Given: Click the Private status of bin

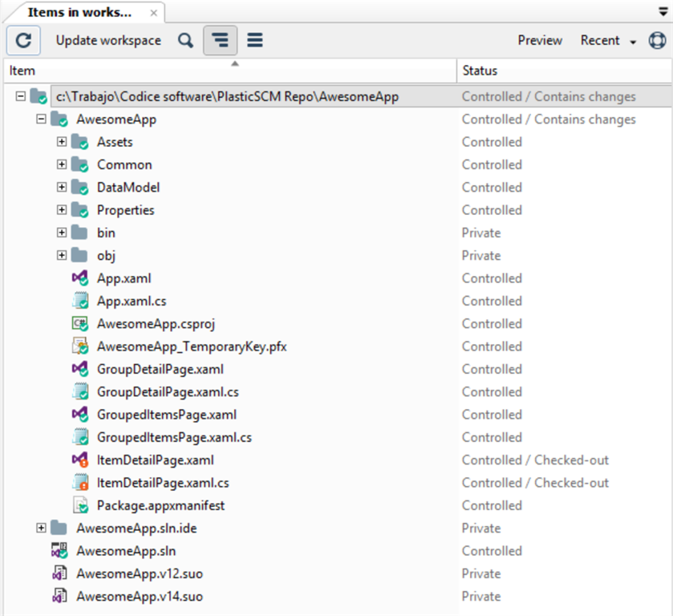Looking at the screenshot, I should tap(481, 233).
